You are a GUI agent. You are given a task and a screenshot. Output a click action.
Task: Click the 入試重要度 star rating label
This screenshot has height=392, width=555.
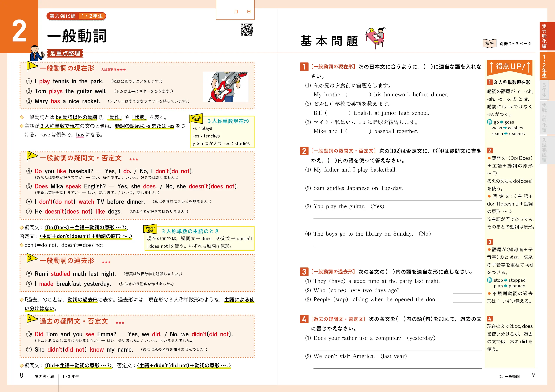click(x=113, y=70)
